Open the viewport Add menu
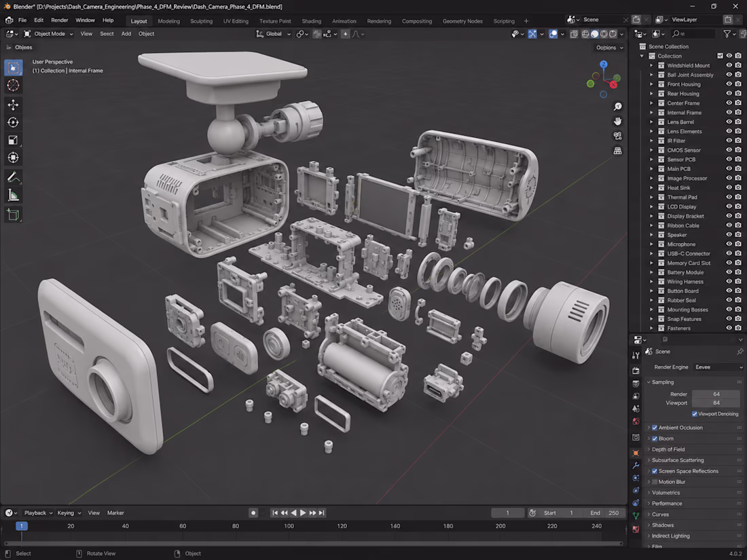747x560 pixels. (x=126, y=34)
